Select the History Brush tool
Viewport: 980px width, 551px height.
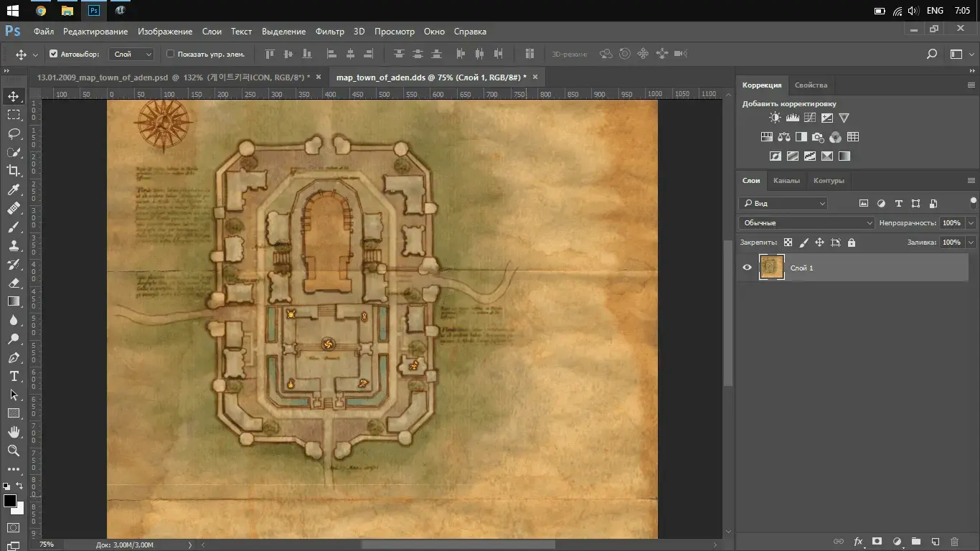[14, 264]
